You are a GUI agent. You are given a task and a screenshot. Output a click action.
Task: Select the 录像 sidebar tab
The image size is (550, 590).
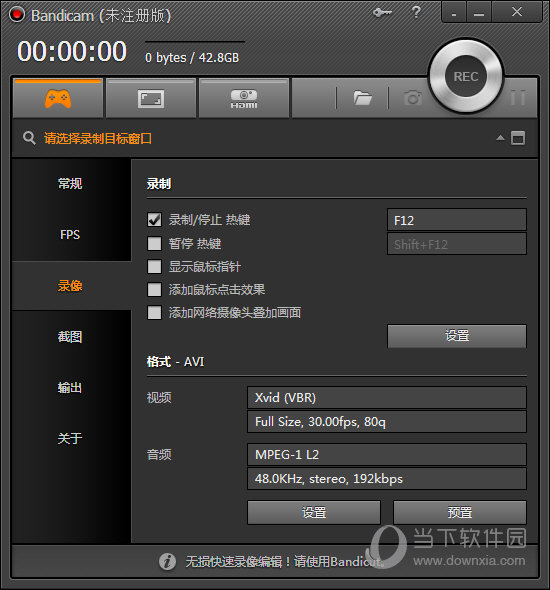(71, 286)
